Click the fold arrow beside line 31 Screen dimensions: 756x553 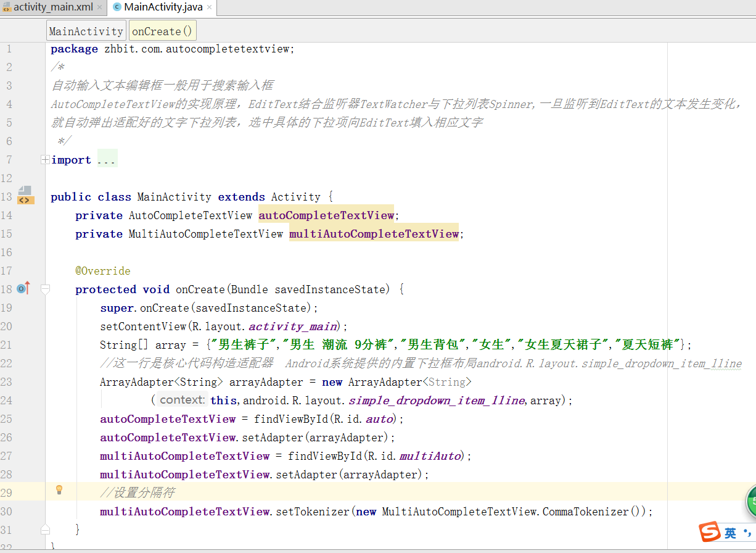(44, 529)
